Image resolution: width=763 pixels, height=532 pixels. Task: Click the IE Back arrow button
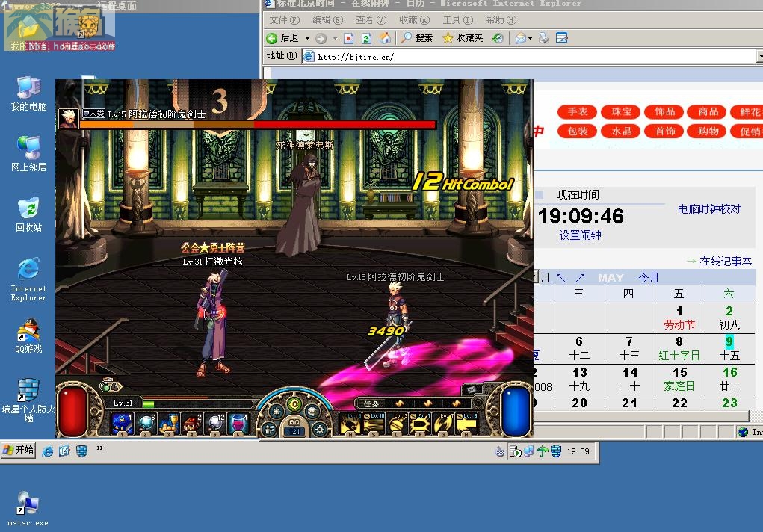coord(282,38)
